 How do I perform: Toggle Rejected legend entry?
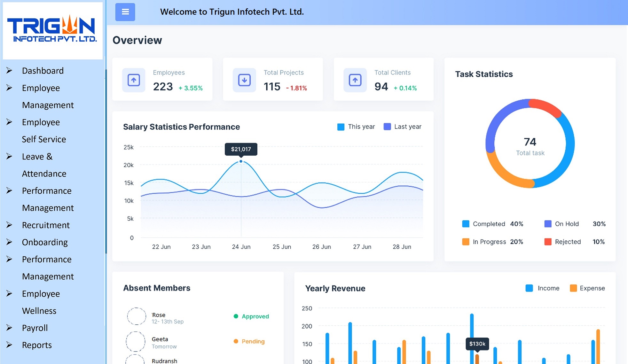[575, 242]
